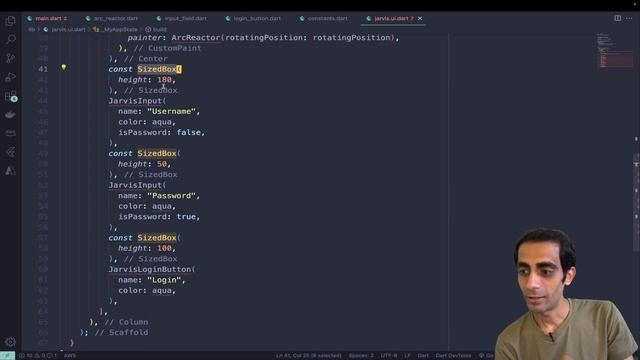This screenshot has height=360, width=640.
Task: Click the LF end-of-line indicator
Action: click(407, 356)
